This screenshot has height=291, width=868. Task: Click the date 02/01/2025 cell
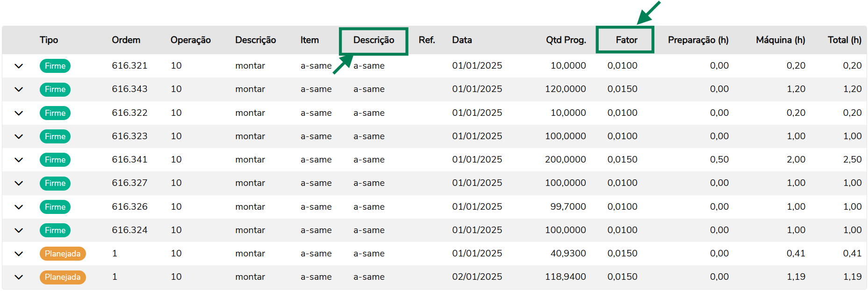(x=477, y=277)
